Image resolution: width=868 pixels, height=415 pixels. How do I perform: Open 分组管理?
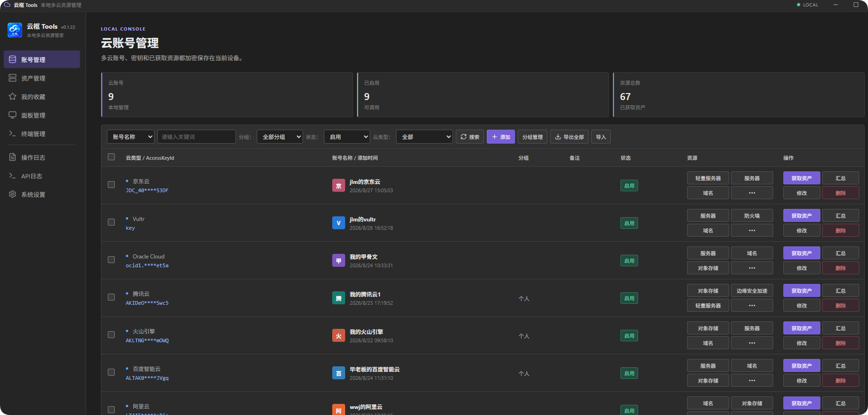tap(533, 137)
